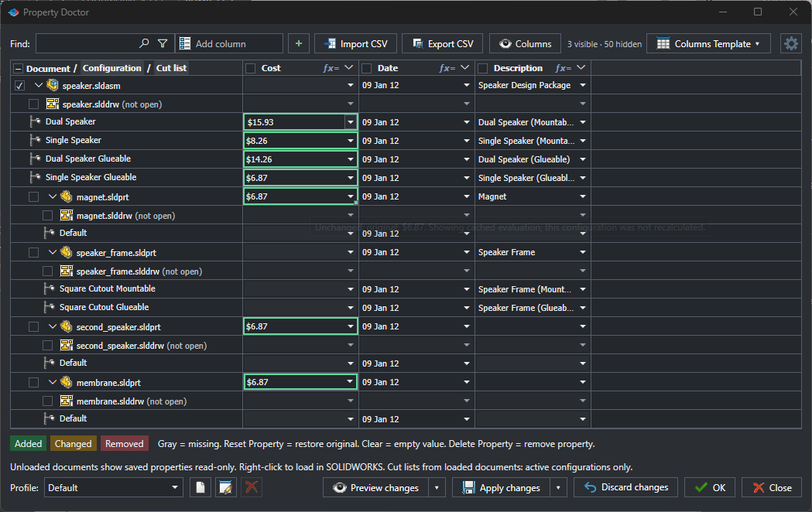Viewport: 812px width, 512px height.
Task: Click Export CSV button
Action: pos(443,43)
